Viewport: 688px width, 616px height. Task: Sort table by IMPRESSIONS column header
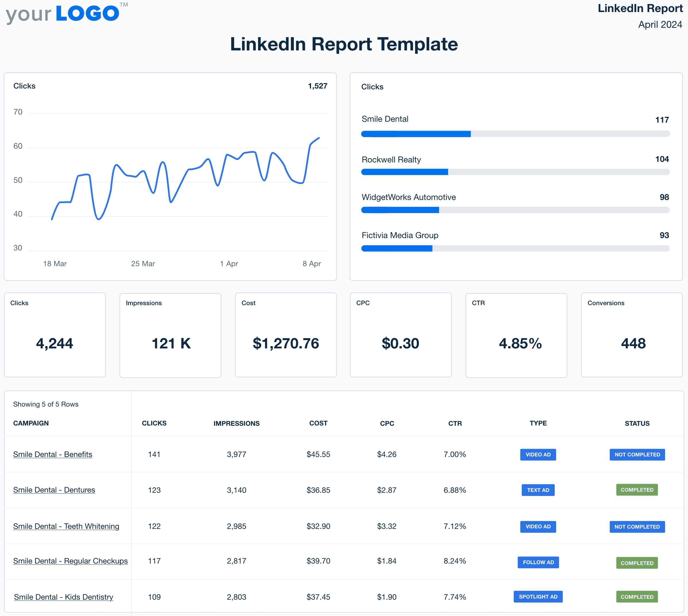236,423
